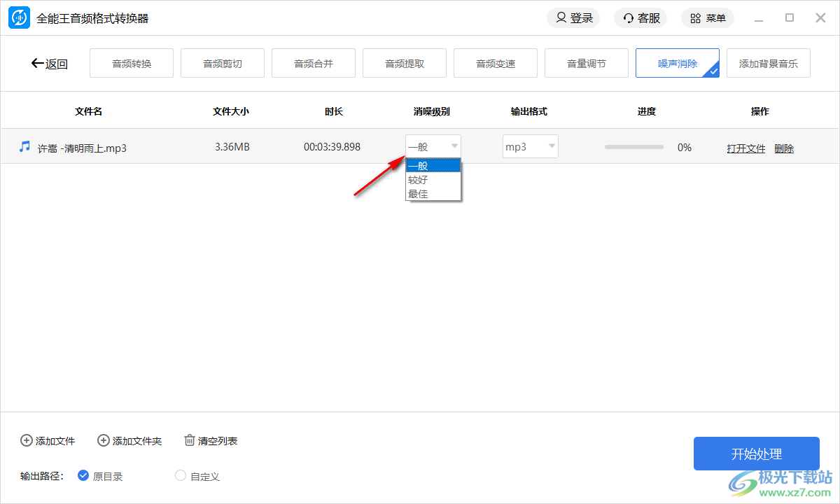Image resolution: width=840 pixels, height=504 pixels.
Task: Switch to 音频转换 tab
Action: click(132, 63)
